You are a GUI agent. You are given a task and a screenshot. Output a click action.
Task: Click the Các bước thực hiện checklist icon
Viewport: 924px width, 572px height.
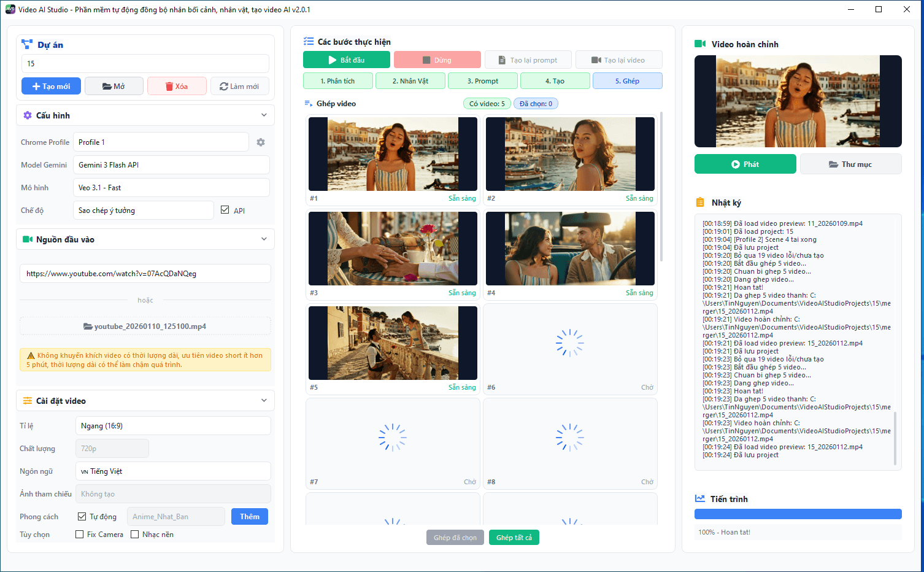(307, 42)
